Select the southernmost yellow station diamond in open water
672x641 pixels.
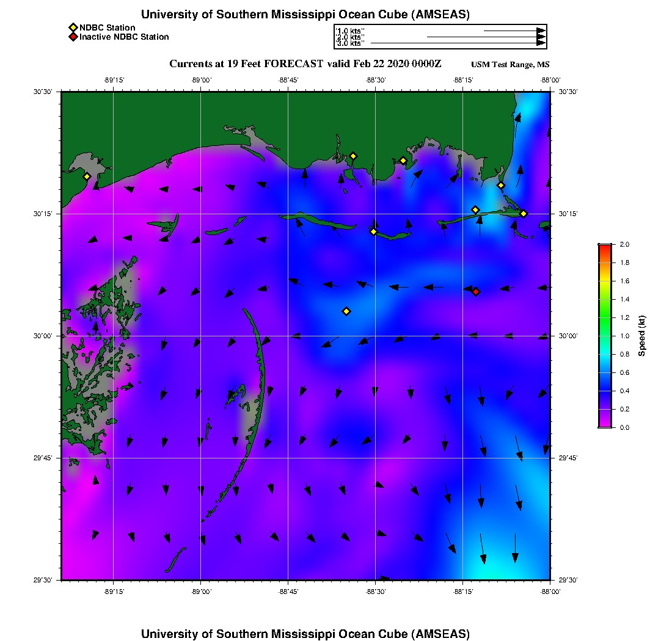(x=346, y=311)
